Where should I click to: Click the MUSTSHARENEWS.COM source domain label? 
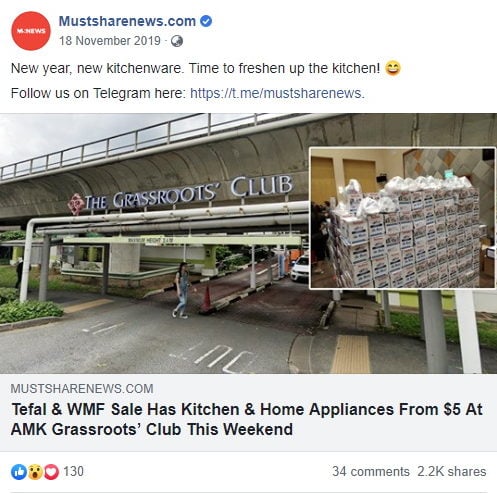pos(82,389)
